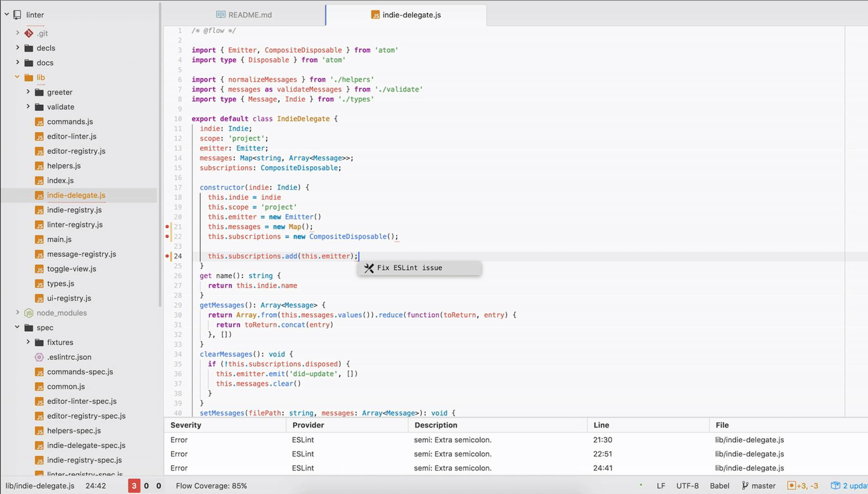This screenshot has height=494, width=868.
Task: Click the wrench icon in Fix ESLint popup
Action: 369,268
